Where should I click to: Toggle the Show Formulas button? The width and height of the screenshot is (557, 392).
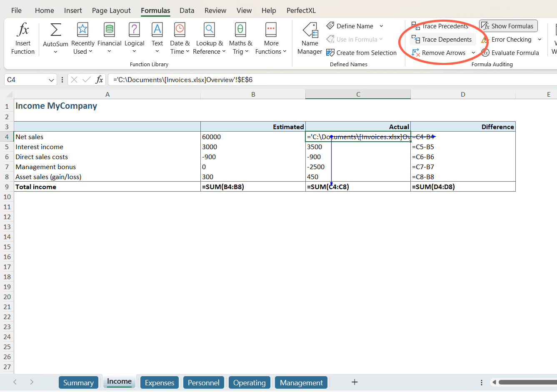click(x=508, y=26)
